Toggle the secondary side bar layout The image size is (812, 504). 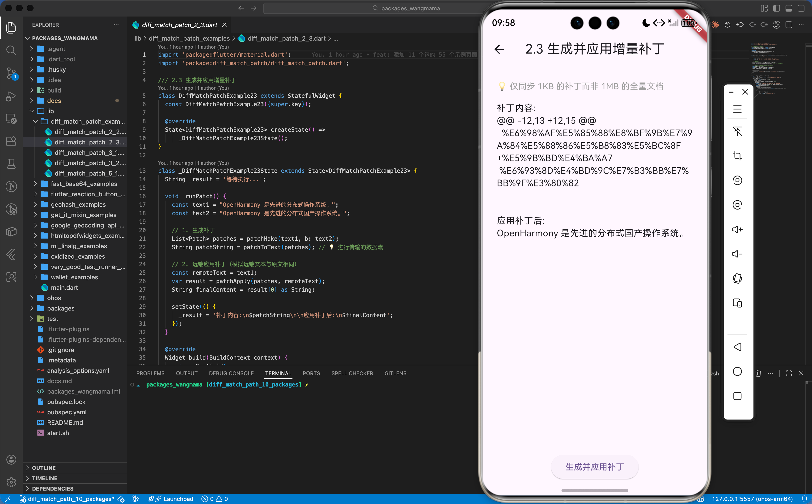pos(801,8)
